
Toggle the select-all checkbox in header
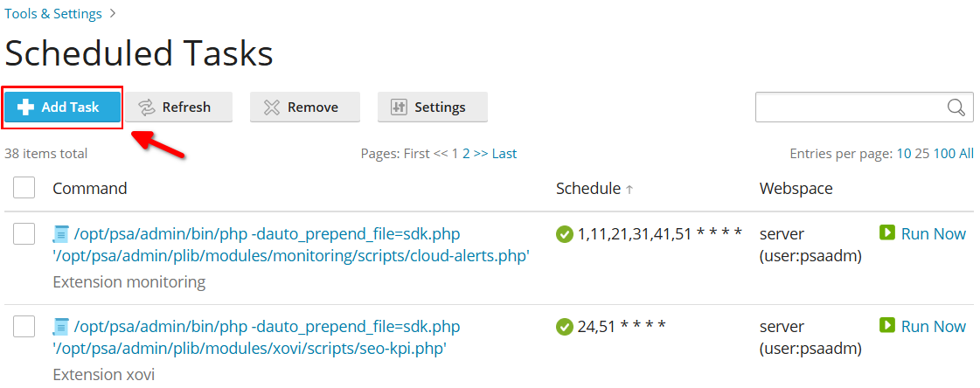point(24,187)
